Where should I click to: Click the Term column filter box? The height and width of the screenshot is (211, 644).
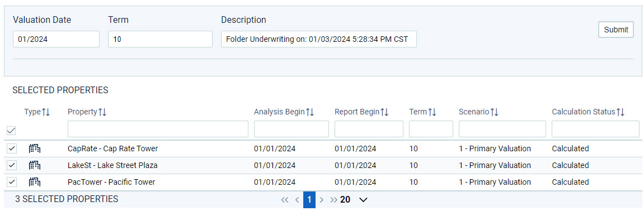pos(431,129)
